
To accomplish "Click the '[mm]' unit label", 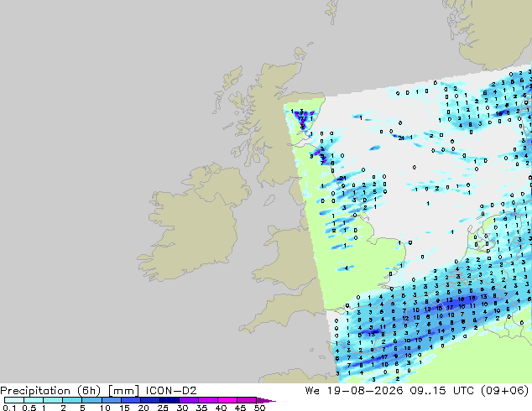I will coord(123,391).
